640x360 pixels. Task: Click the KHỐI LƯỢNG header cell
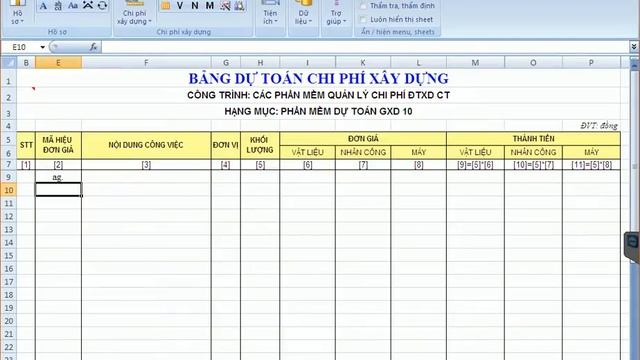click(x=260, y=145)
